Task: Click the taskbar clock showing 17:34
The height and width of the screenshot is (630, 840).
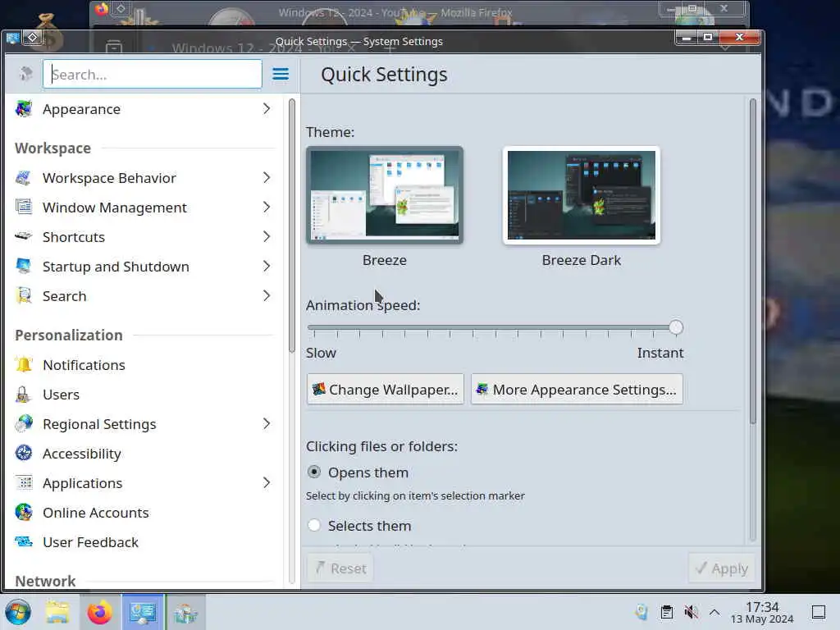Action: pyautogui.click(x=762, y=612)
